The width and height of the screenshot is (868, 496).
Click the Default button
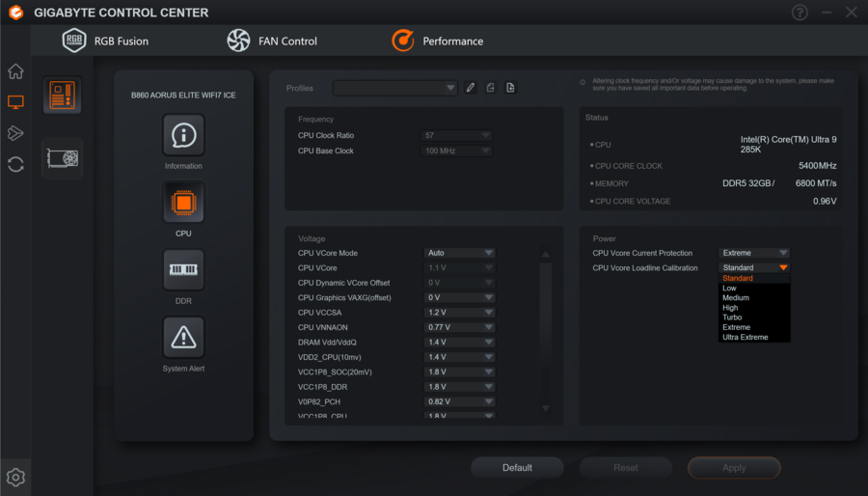[x=517, y=468]
